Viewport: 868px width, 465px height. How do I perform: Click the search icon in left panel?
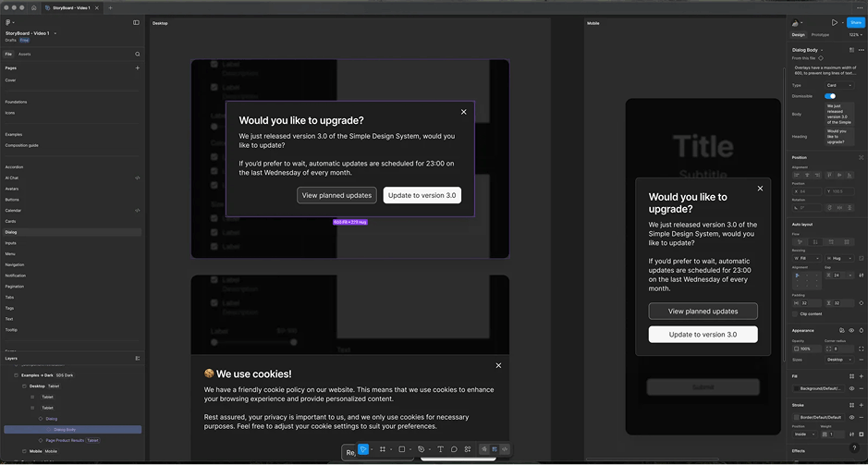pyautogui.click(x=138, y=55)
